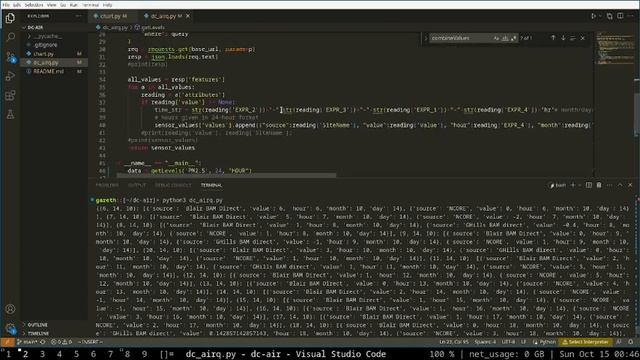Open the Extensions view icon
Viewport: 640px width, 360px height.
pyautogui.click(x=10, y=95)
